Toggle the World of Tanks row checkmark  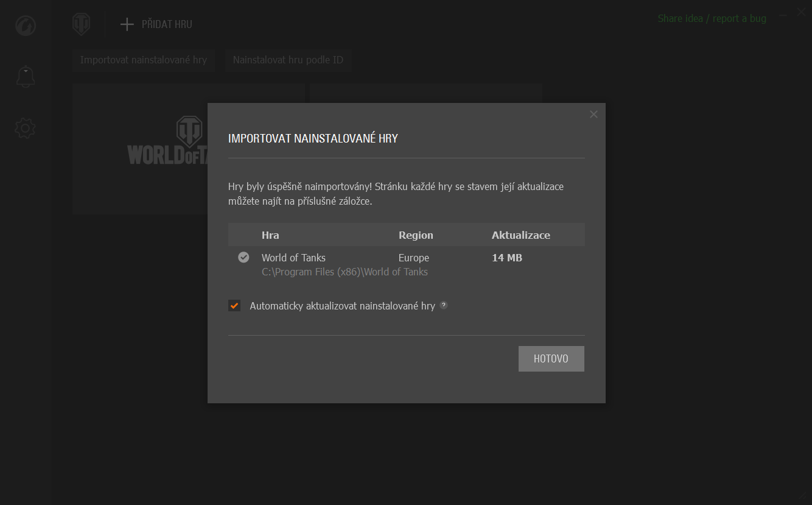[x=243, y=257]
